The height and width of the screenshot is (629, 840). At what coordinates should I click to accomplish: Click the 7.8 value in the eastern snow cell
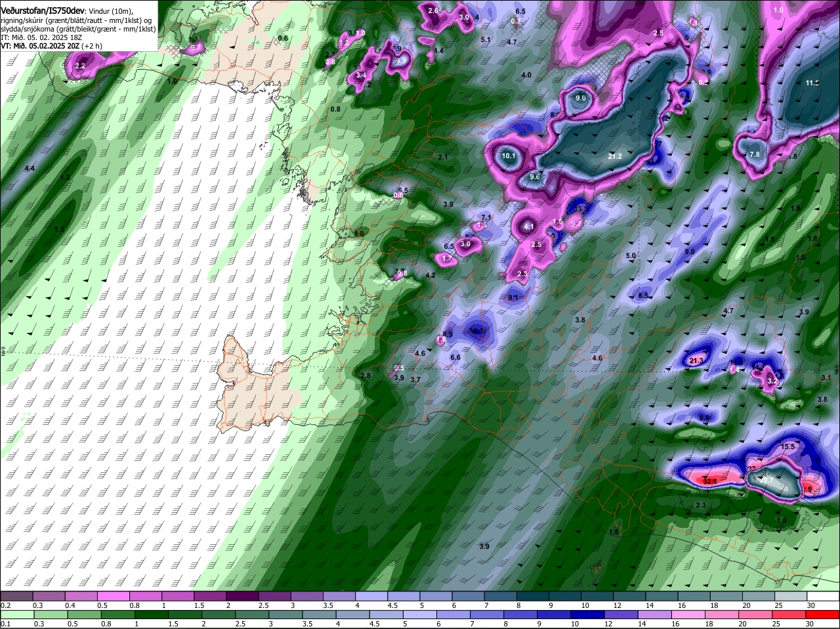(755, 154)
